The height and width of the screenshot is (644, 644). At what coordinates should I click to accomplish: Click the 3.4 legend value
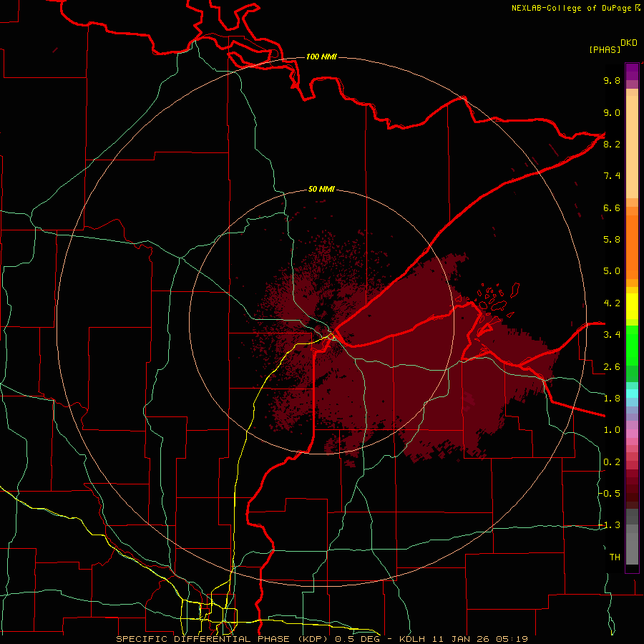(612, 335)
